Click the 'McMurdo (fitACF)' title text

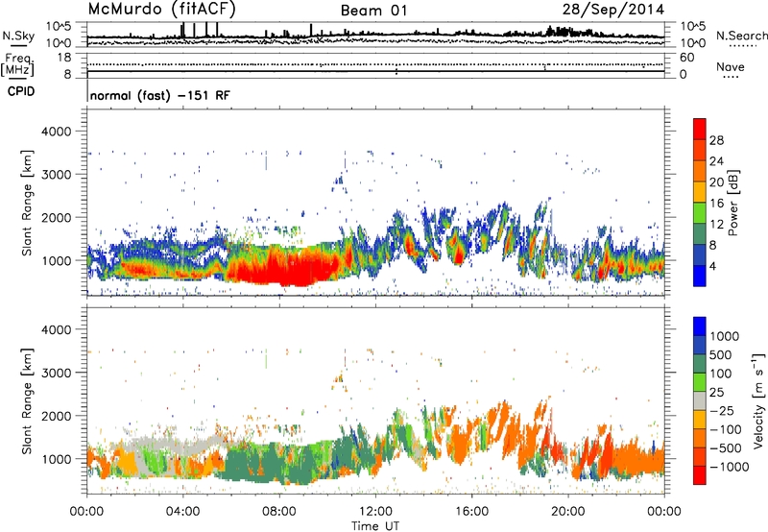pos(161,10)
